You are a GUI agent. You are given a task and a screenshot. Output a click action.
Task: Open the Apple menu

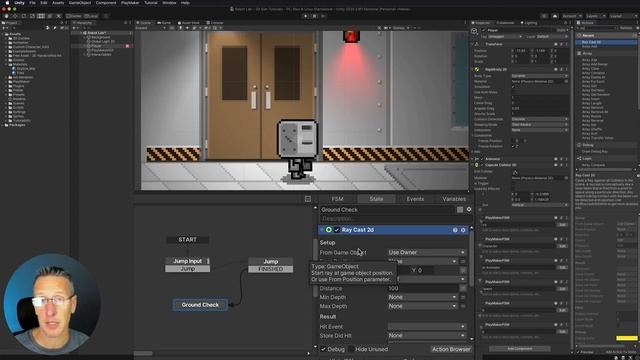[7, 3]
